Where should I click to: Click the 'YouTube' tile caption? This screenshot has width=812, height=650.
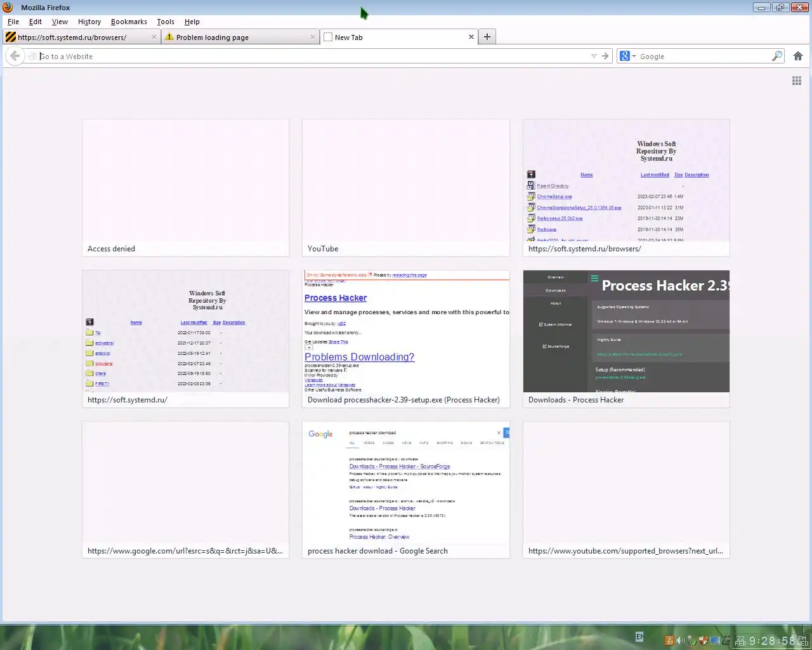323,249
